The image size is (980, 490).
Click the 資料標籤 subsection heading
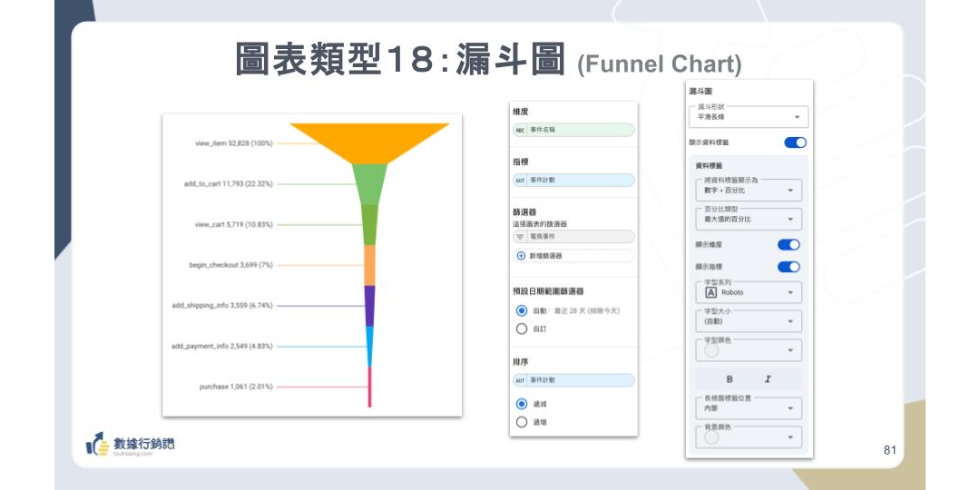[709, 166]
